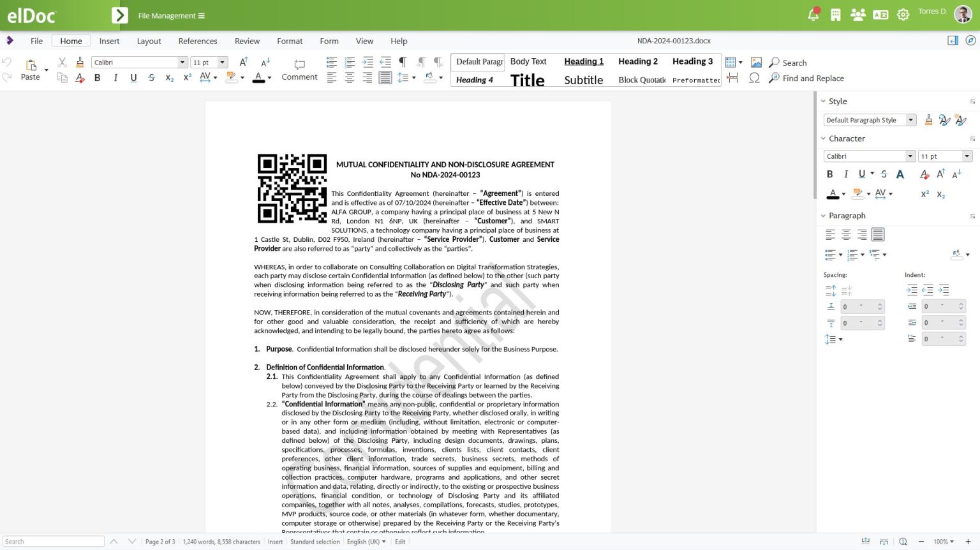Viewport: 980px width, 550px height.
Task: Toggle italic in the Character panel
Action: 845,174
